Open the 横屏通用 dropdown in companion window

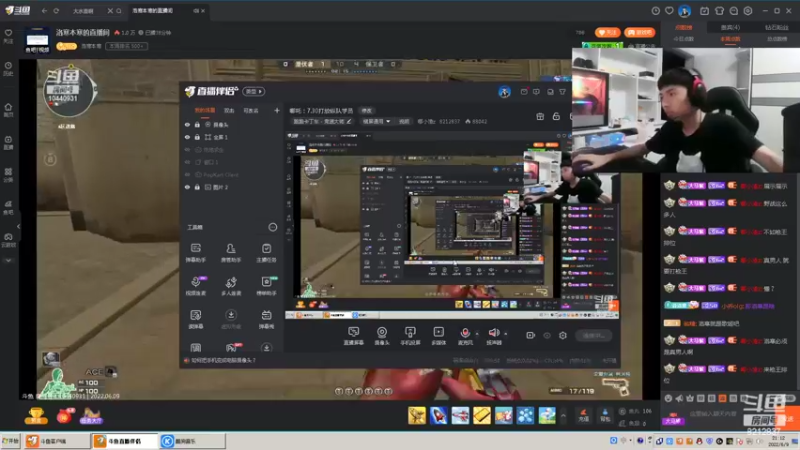pos(376,121)
